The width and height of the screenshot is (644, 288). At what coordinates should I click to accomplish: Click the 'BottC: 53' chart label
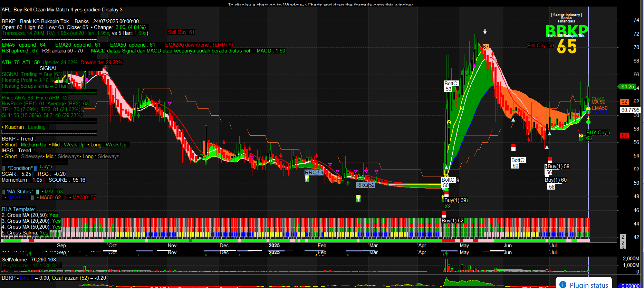(x=451, y=86)
